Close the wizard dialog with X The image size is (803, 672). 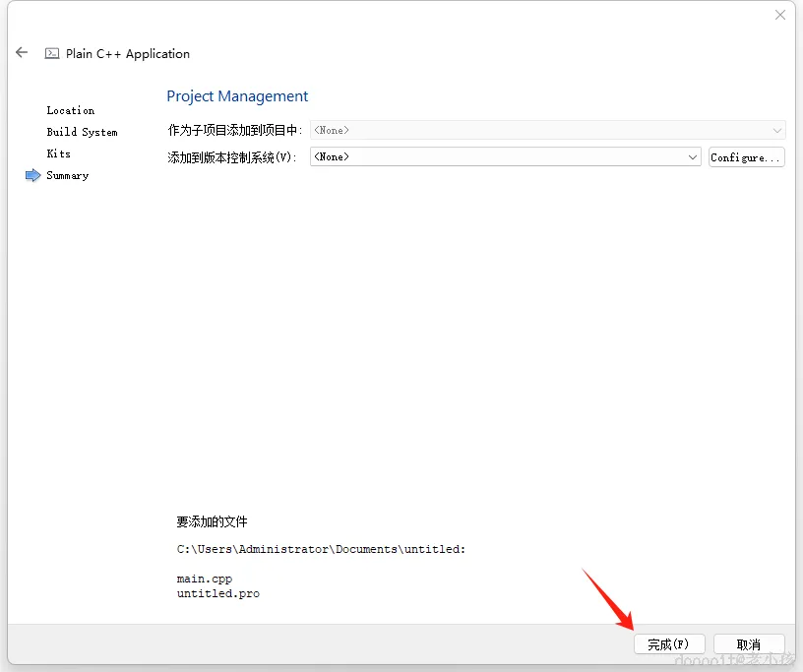780,15
